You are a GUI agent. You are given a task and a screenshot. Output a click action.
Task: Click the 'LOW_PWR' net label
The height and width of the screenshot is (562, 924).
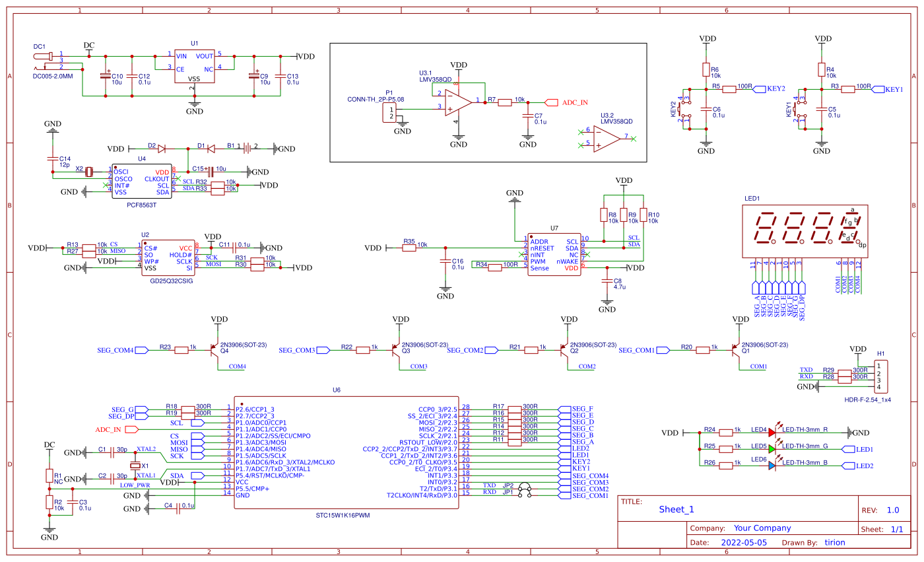pyautogui.click(x=135, y=485)
